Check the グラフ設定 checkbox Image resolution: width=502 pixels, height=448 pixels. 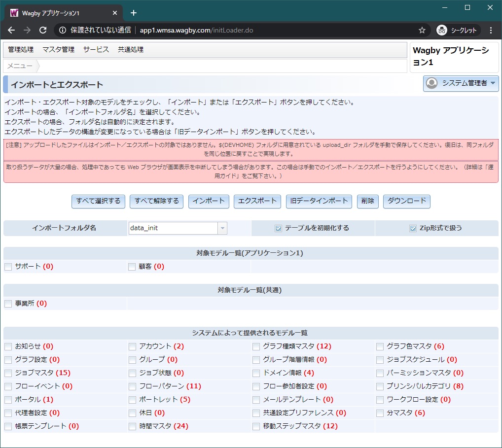click(8, 360)
